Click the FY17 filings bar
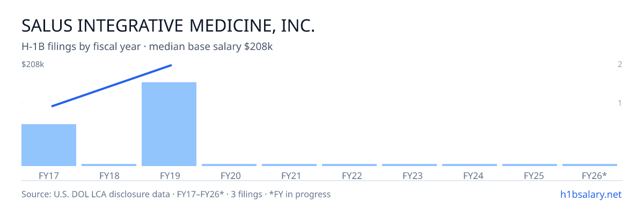 tap(49, 145)
